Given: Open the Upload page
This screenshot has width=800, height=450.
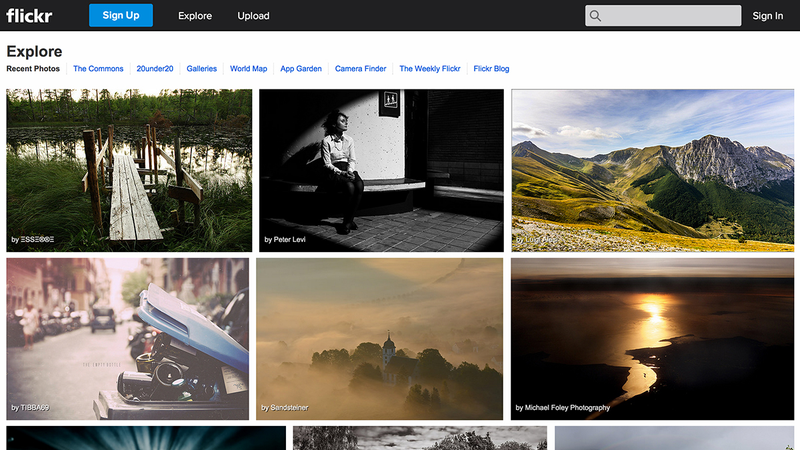Looking at the screenshot, I should pos(253,16).
